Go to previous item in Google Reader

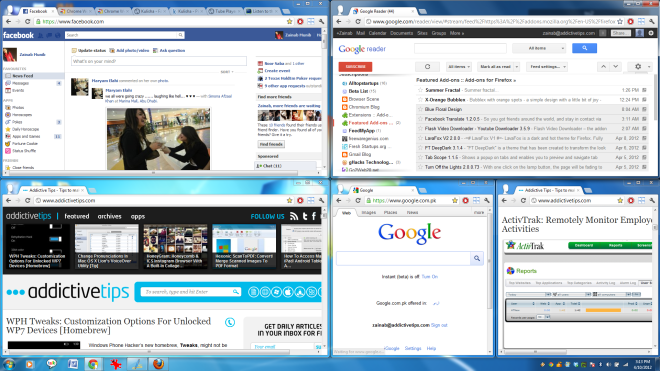[603, 67]
